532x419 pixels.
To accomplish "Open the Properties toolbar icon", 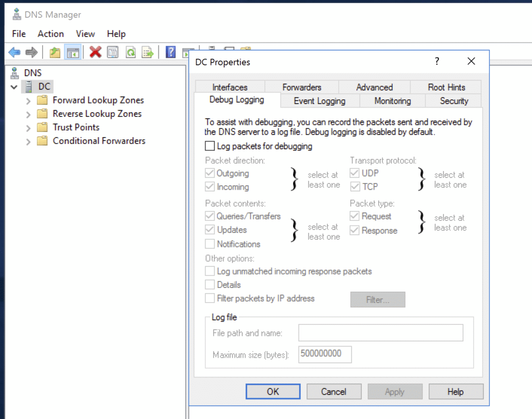I will pyautogui.click(x=113, y=52).
